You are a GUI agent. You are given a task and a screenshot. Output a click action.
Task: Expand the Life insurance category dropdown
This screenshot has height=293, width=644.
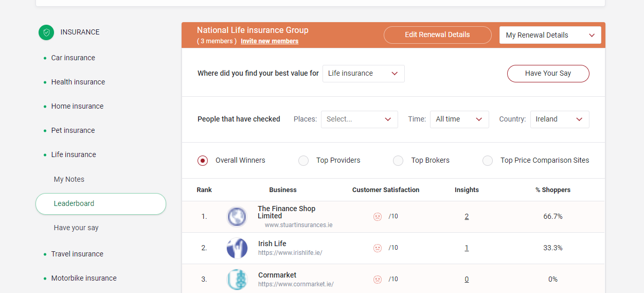click(x=363, y=74)
